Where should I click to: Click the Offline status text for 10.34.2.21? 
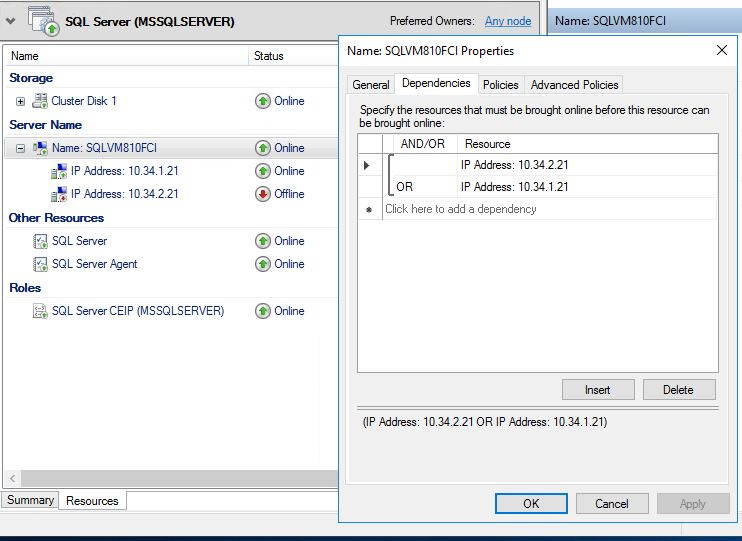point(289,194)
